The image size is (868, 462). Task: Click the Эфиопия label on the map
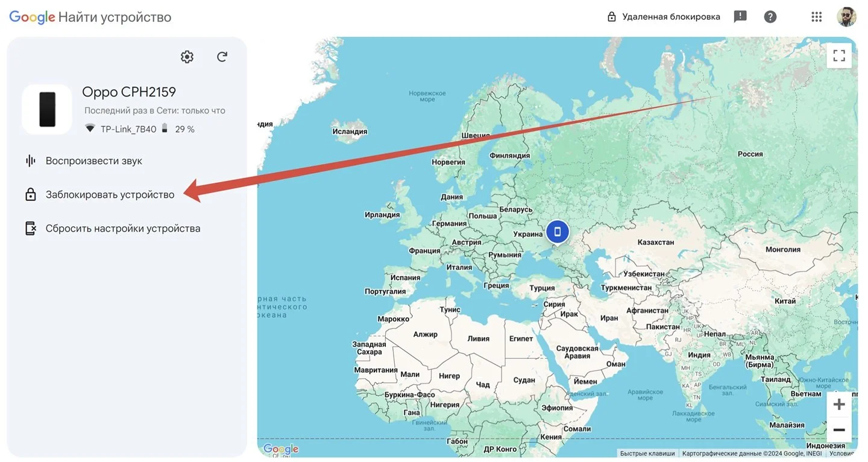click(x=557, y=408)
